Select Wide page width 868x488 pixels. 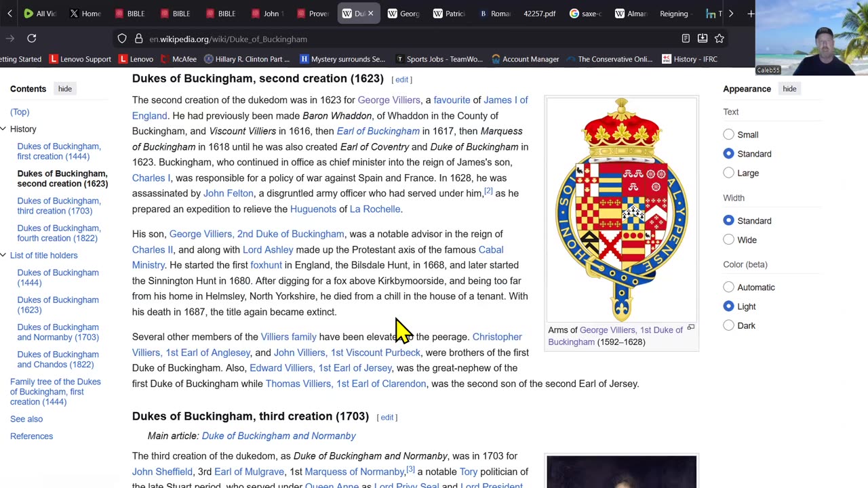(728, 240)
